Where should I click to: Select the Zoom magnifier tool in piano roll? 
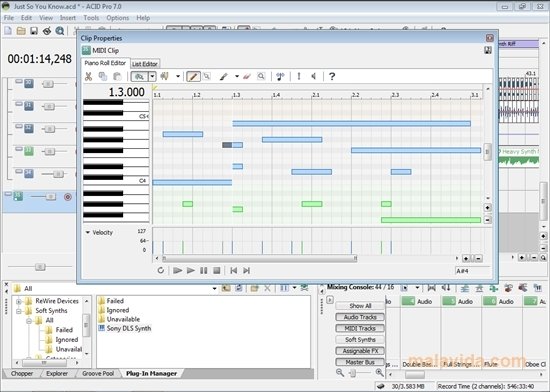tap(261, 76)
